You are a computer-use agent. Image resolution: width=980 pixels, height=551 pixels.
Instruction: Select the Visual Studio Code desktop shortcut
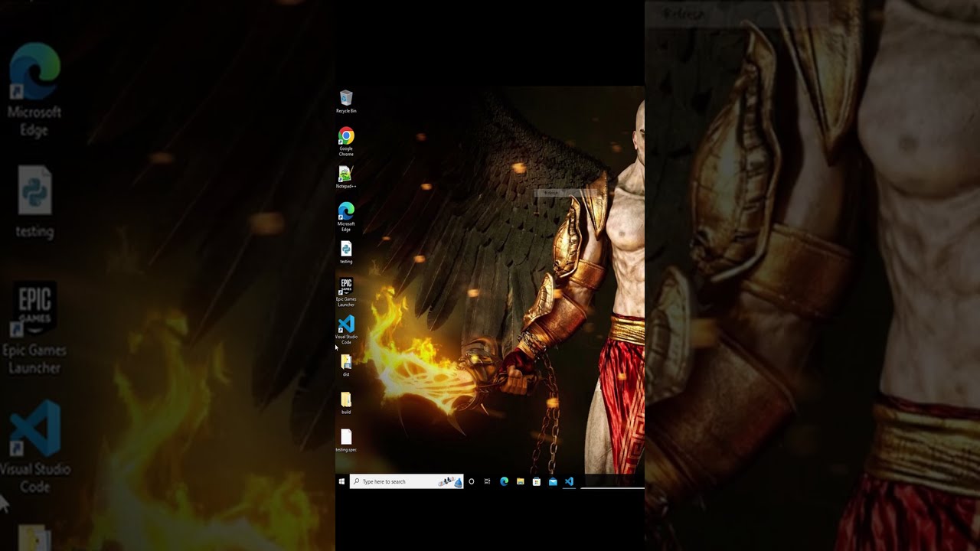click(346, 330)
